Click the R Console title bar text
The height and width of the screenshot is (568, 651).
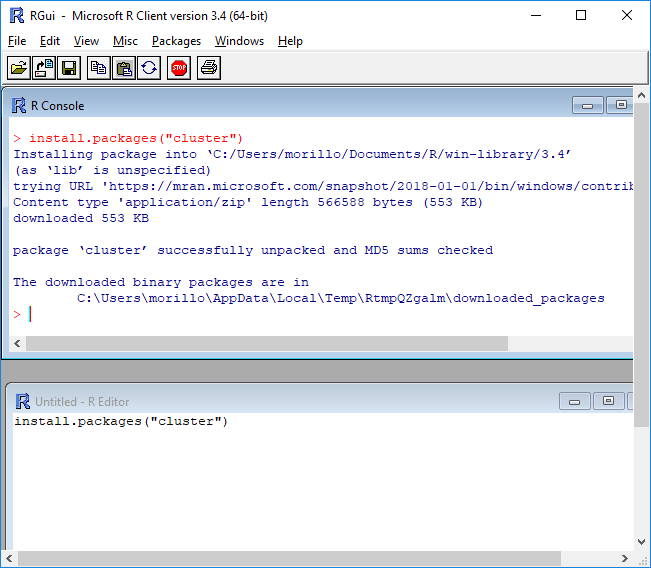(x=57, y=106)
